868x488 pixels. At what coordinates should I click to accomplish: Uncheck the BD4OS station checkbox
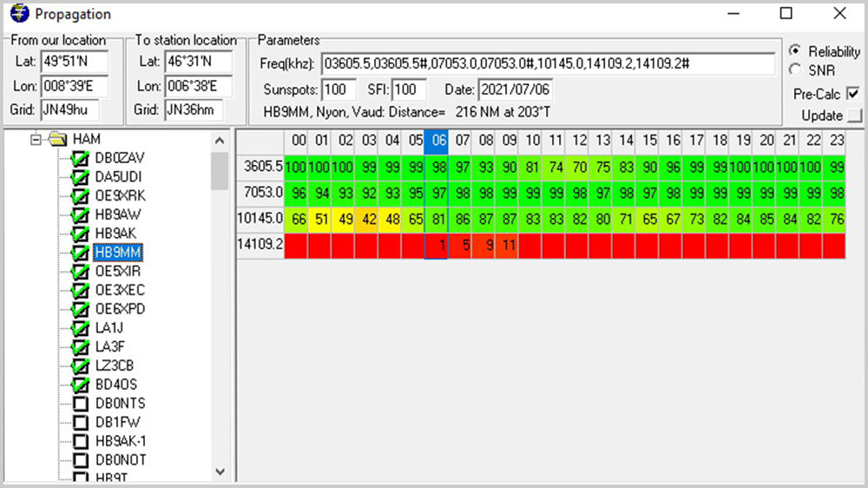click(x=81, y=385)
